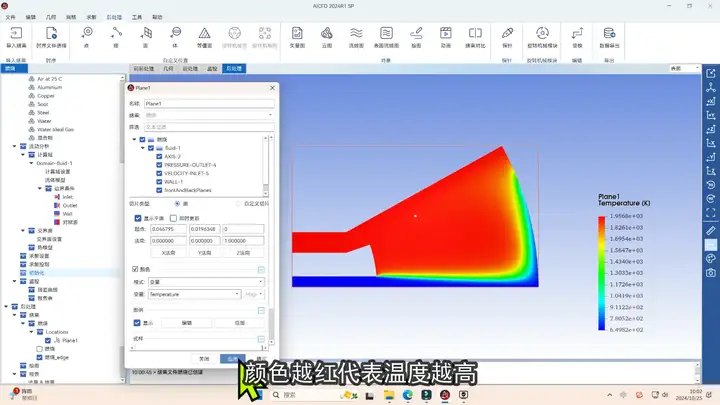Toggle the PRESSURE-OUTLET-4 checkbox
The image size is (720, 405).
pyautogui.click(x=159, y=165)
